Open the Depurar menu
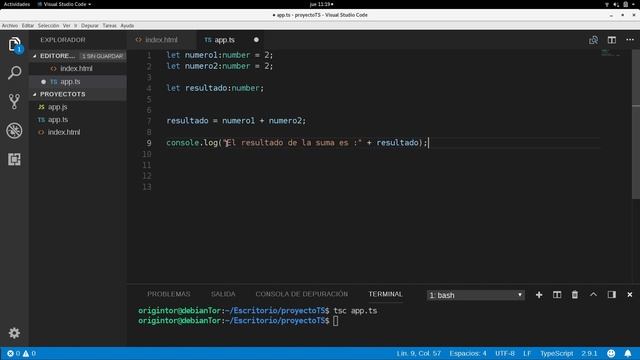Image resolution: width=640 pixels, height=360 pixels. tap(90, 26)
